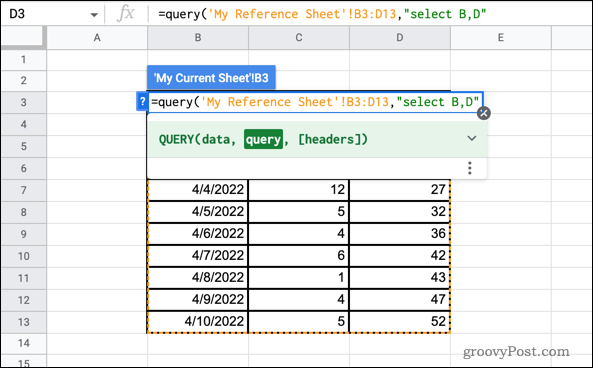Viewport: 593px width, 368px height.
Task: Close the formula help popup
Action: click(x=484, y=113)
